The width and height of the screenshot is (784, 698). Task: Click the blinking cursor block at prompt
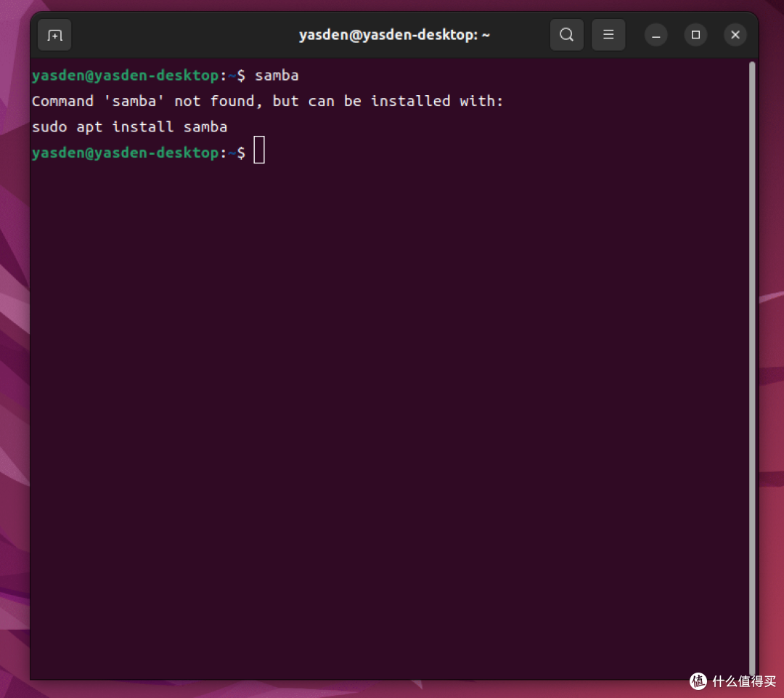(259, 152)
